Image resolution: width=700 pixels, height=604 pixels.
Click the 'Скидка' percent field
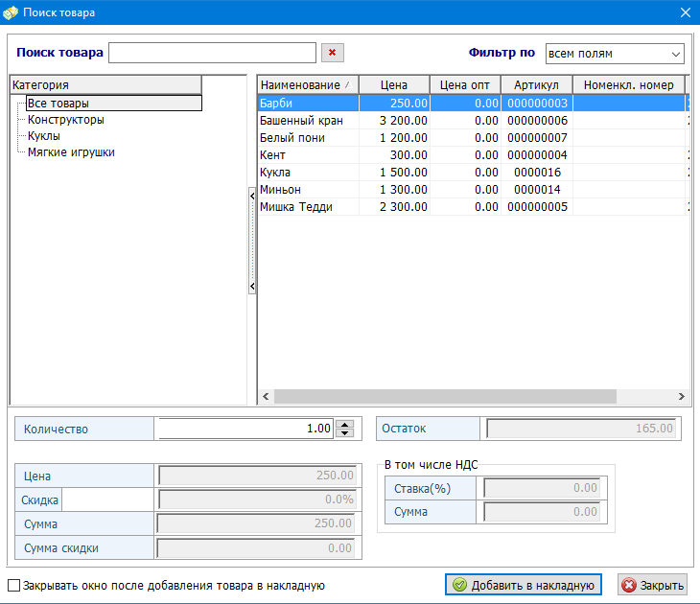257,499
